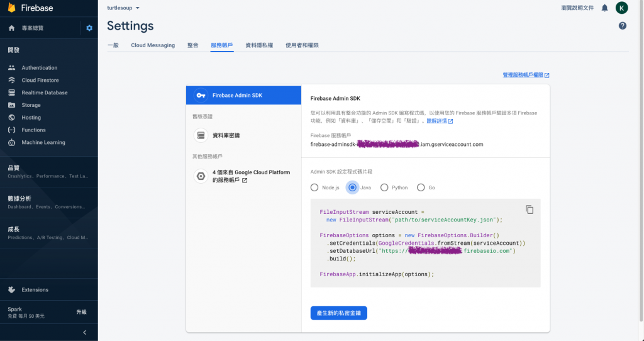Switch to the 一般 tab

point(113,45)
